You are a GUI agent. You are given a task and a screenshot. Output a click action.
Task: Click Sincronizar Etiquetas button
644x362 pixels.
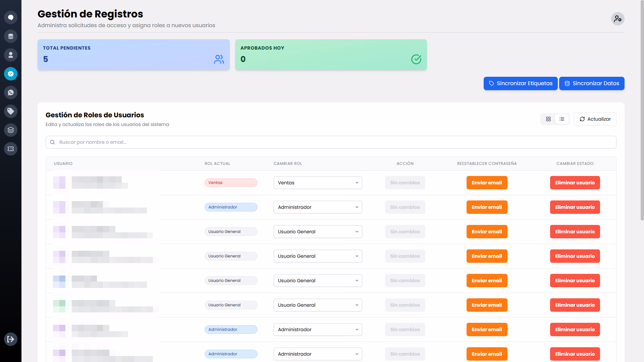coord(521,83)
